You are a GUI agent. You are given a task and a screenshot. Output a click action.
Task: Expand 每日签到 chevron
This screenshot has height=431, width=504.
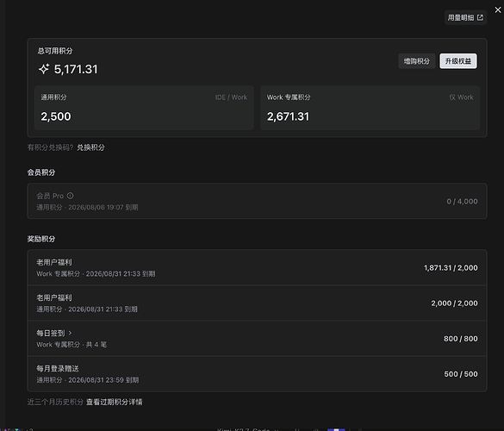70,333
